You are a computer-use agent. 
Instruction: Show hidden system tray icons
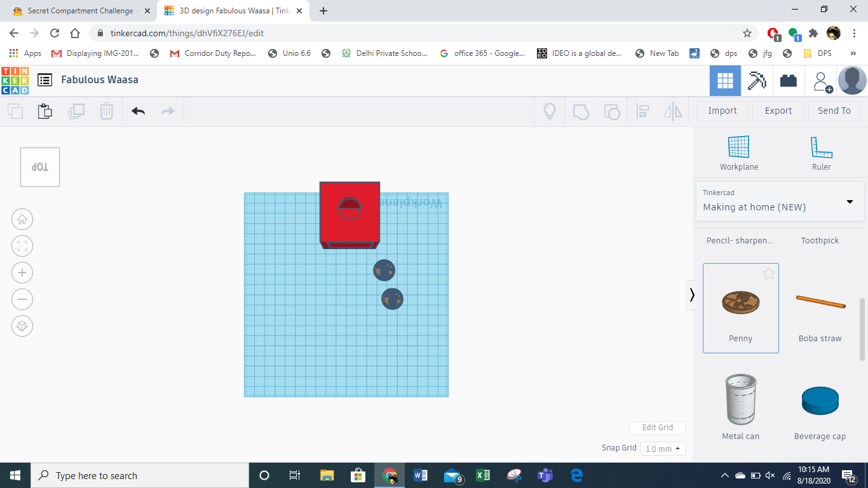tap(725, 475)
